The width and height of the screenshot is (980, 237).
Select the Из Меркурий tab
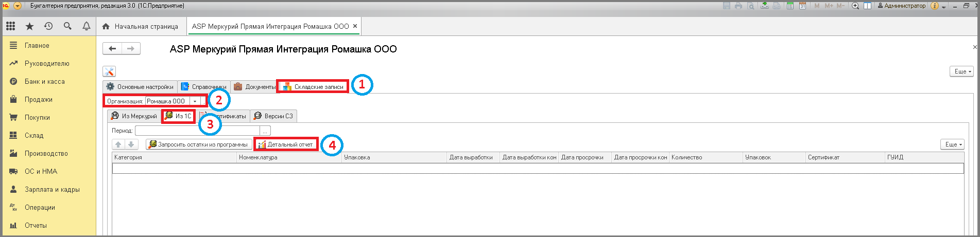coord(134,116)
